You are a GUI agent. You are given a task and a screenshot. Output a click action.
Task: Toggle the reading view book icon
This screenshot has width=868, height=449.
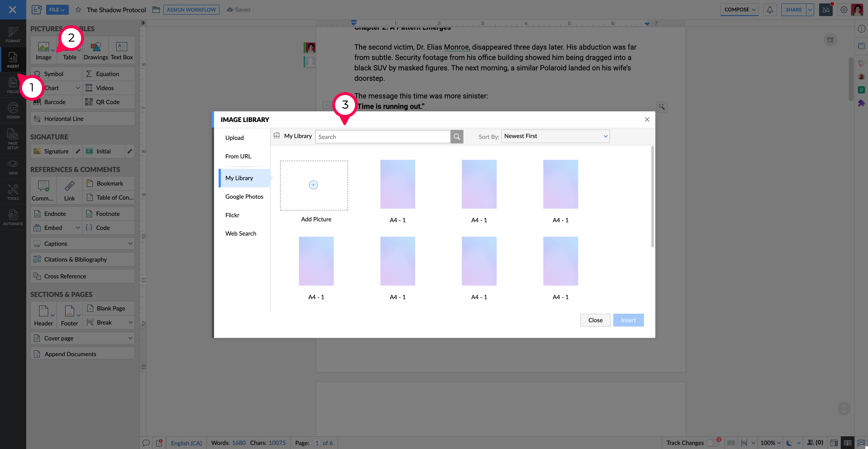(847, 443)
